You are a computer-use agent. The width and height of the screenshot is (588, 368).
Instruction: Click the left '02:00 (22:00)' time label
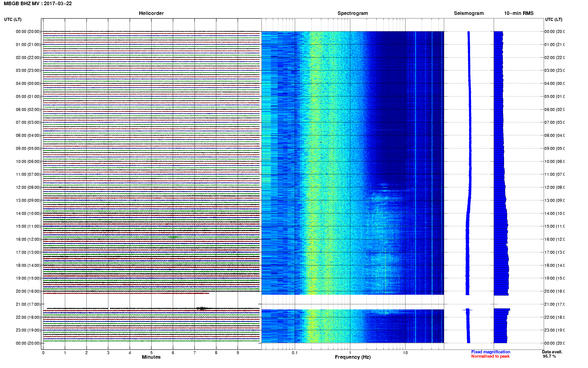tap(28, 58)
